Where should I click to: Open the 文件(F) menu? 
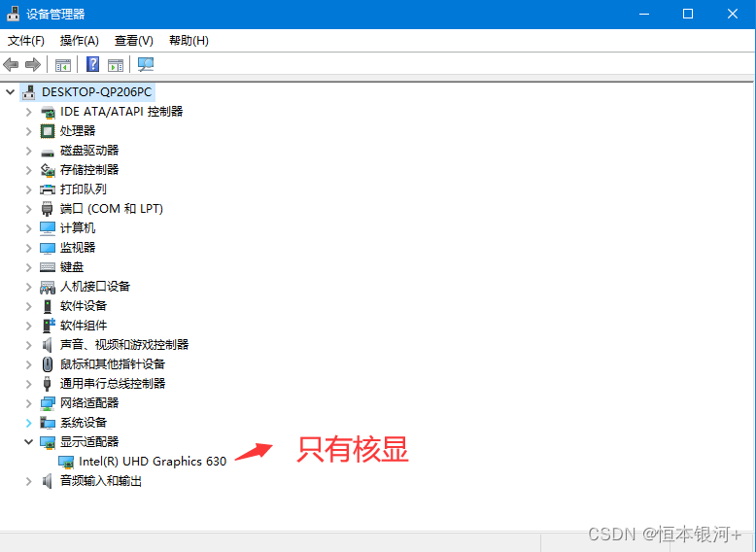click(x=26, y=41)
